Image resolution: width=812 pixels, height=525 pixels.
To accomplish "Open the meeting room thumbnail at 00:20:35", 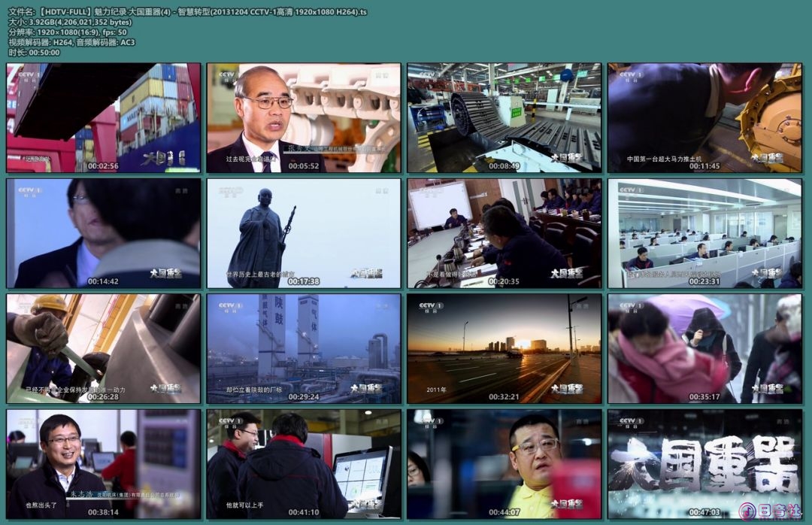I will coord(504,233).
